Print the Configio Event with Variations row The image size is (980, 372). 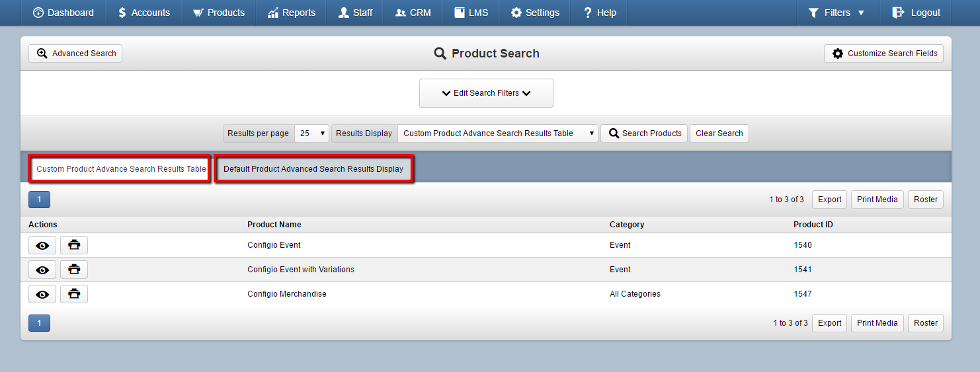click(74, 270)
